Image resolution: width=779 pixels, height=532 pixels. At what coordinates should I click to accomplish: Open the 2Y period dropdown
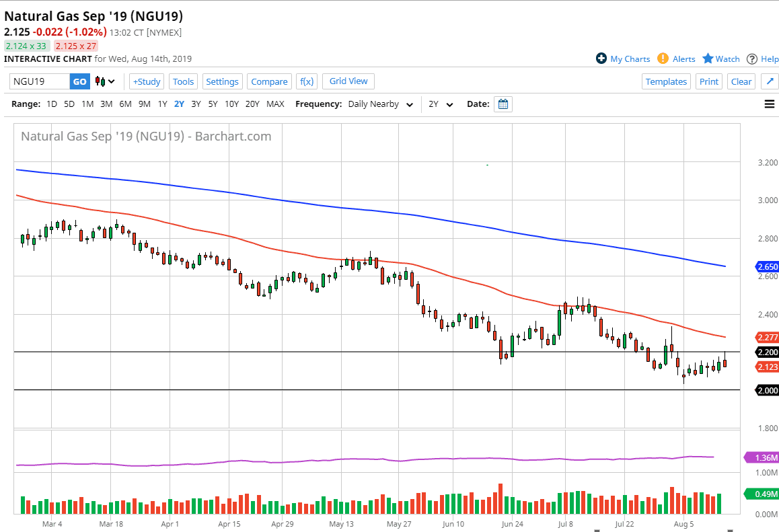441,104
